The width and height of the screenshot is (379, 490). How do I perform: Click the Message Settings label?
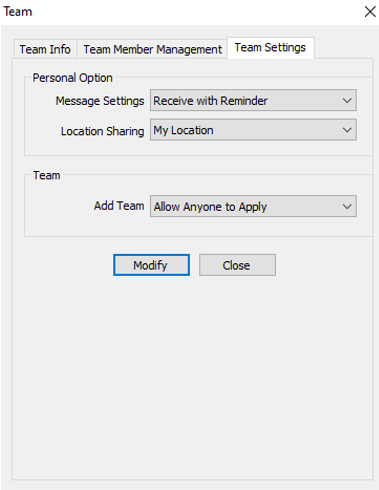(x=100, y=101)
